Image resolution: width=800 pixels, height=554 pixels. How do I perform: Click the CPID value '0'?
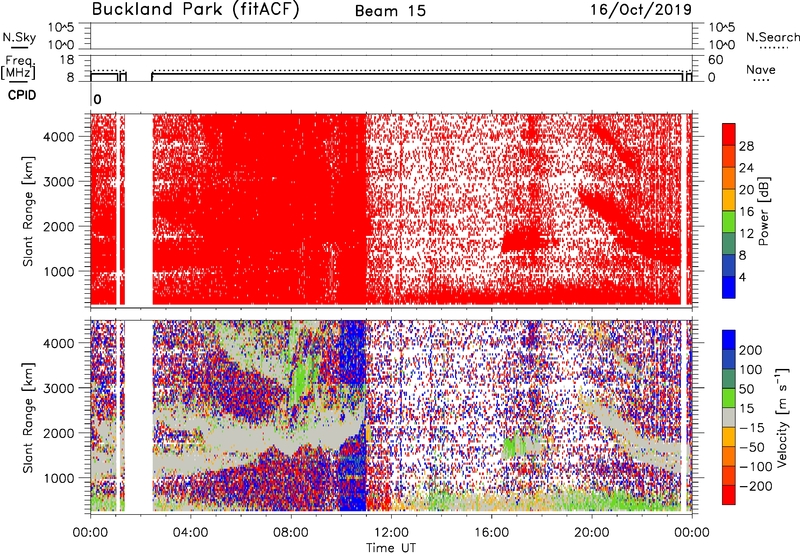[97, 100]
